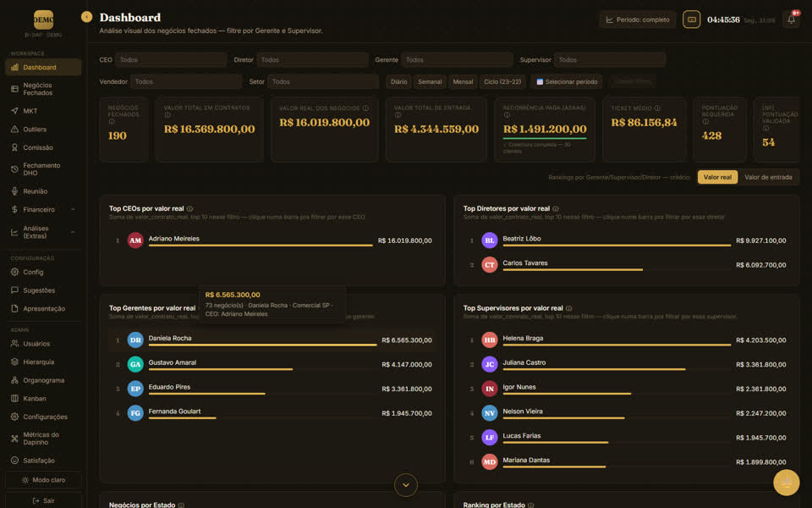Click the Fernanda Goulart manager row
This screenshot has height=508, width=812.
[272, 413]
